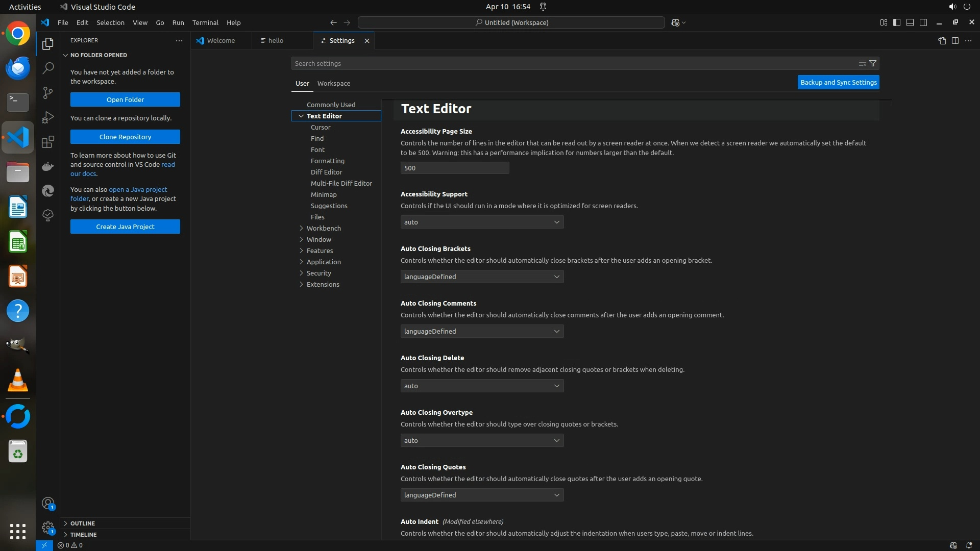The image size is (980, 551).
Task: Click the Clone Repository button
Action: coord(125,137)
